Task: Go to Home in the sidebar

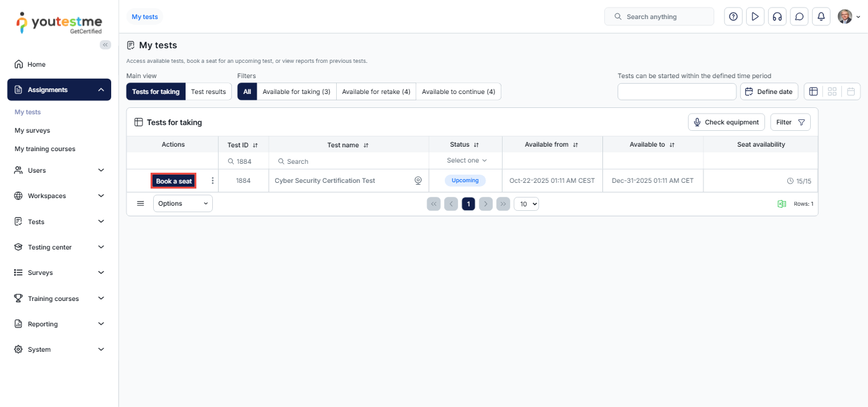Action: 36,64
